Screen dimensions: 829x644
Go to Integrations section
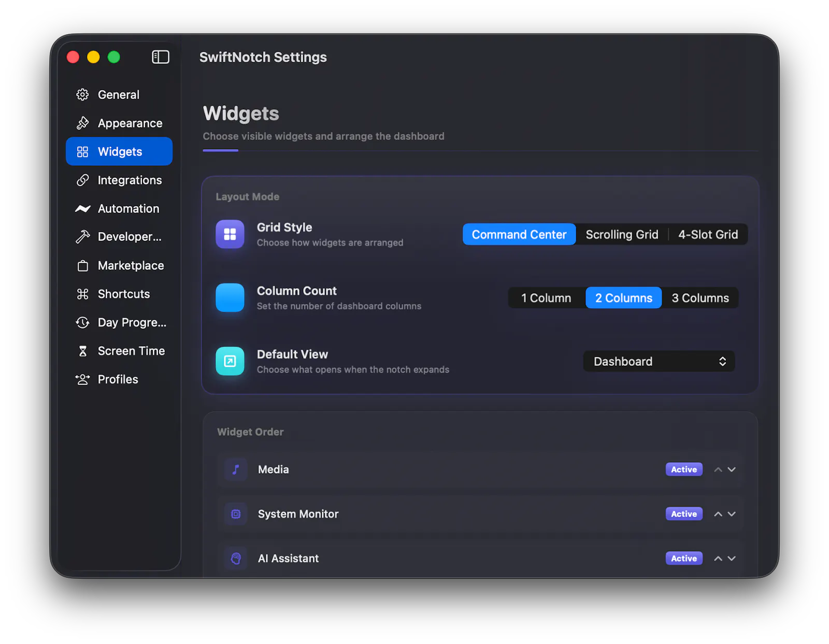click(119, 180)
